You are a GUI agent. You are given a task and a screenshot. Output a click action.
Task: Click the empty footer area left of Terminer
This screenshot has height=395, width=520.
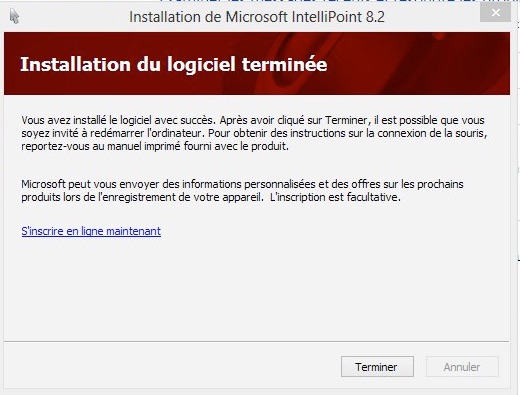click(x=172, y=367)
